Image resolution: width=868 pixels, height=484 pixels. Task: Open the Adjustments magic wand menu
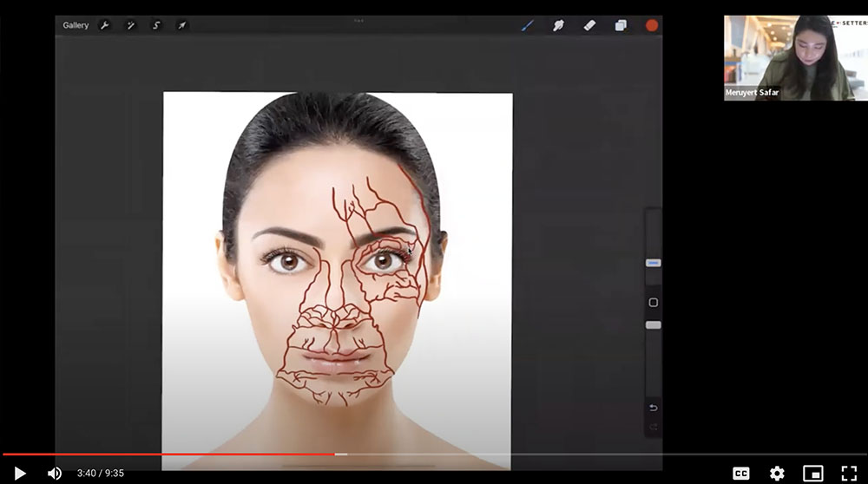(130, 25)
